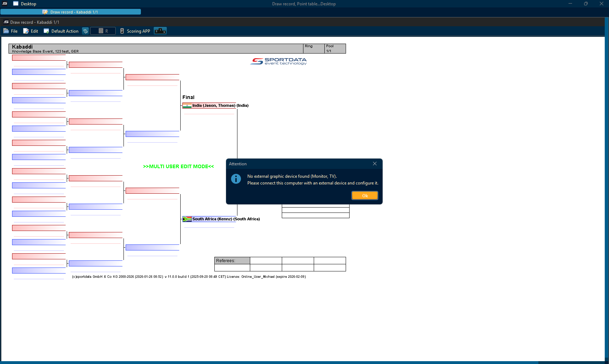
Task: Open the Default Action menu
Action: click(61, 31)
